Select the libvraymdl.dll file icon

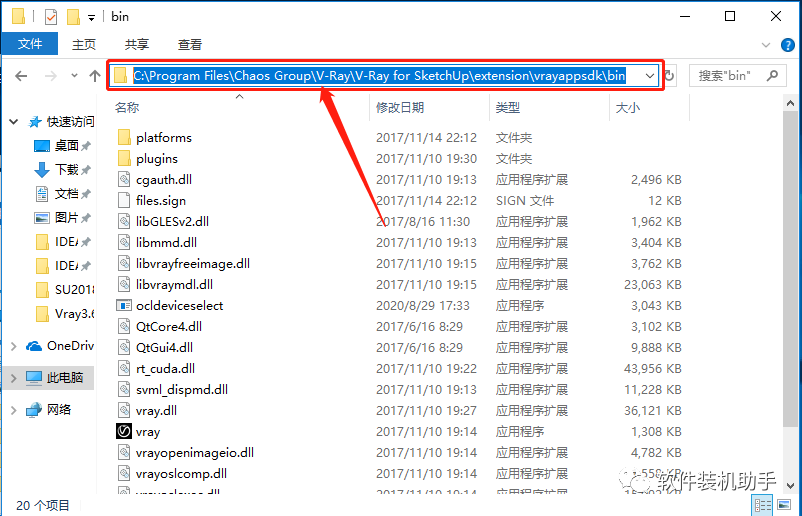pyautogui.click(x=124, y=284)
